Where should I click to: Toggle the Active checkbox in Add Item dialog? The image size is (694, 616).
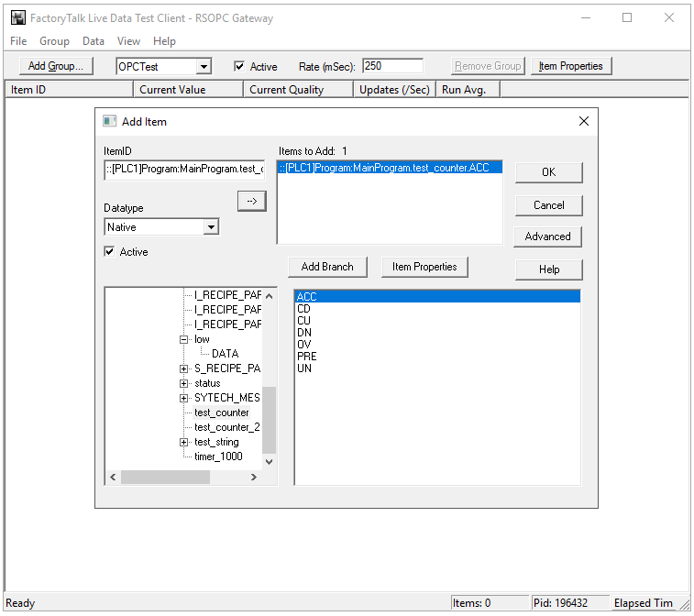[109, 252]
